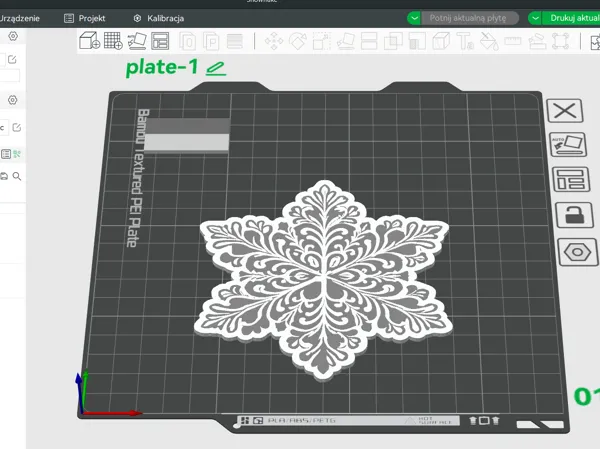Click the search magnifier icon in sidebar
600x449 pixels.
(x=17, y=176)
